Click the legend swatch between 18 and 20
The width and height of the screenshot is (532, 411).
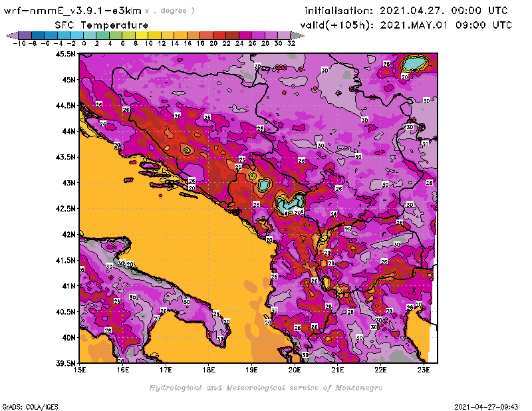point(206,36)
